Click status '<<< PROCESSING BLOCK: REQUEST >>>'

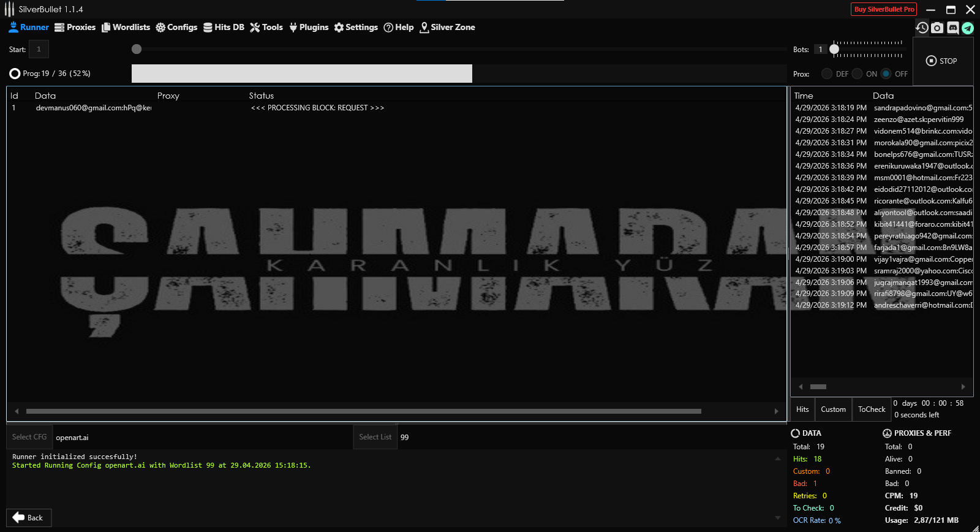(317, 108)
